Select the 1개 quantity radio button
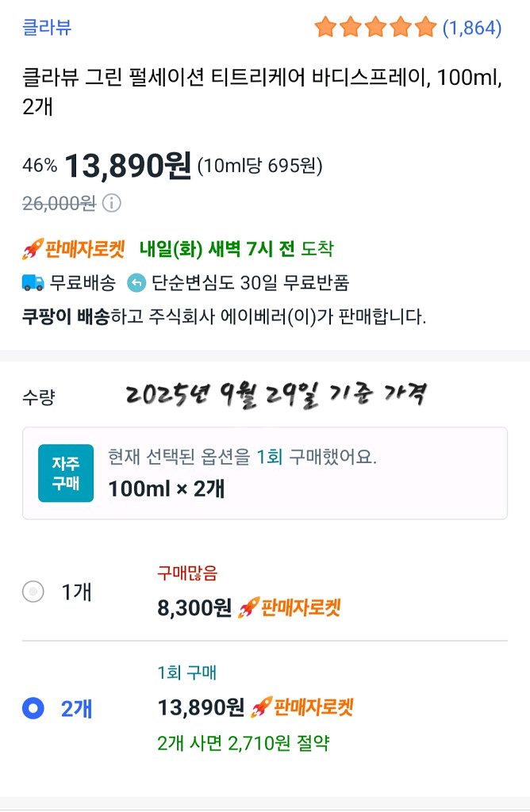This screenshot has width=530, height=812. coord(33,592)
